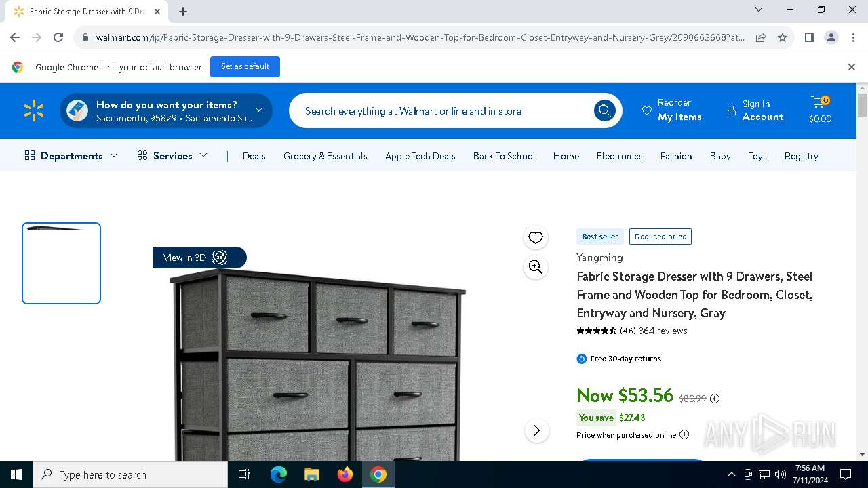
Task: Click the browser address bar URL
Action: [420, 37]
